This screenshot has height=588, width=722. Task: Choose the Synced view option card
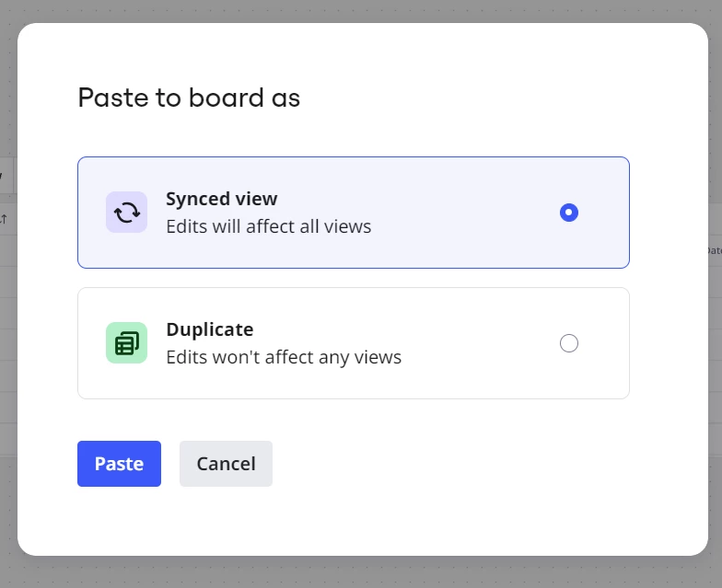click(354, 213)
